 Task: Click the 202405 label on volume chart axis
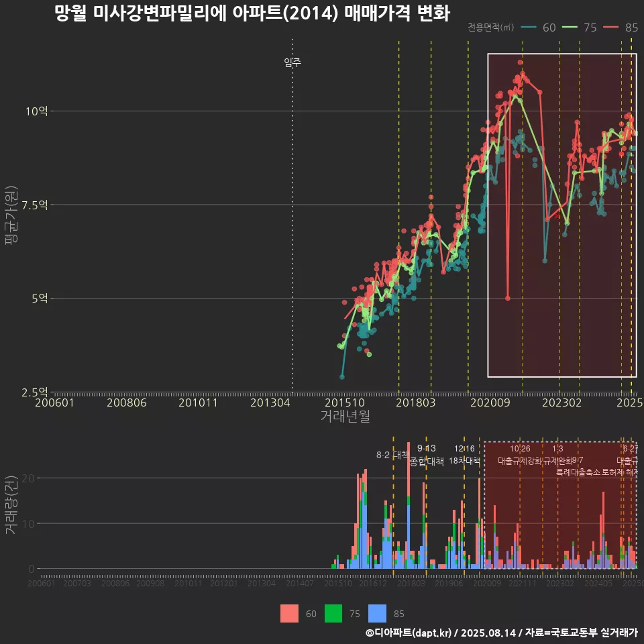click(598, 583)
